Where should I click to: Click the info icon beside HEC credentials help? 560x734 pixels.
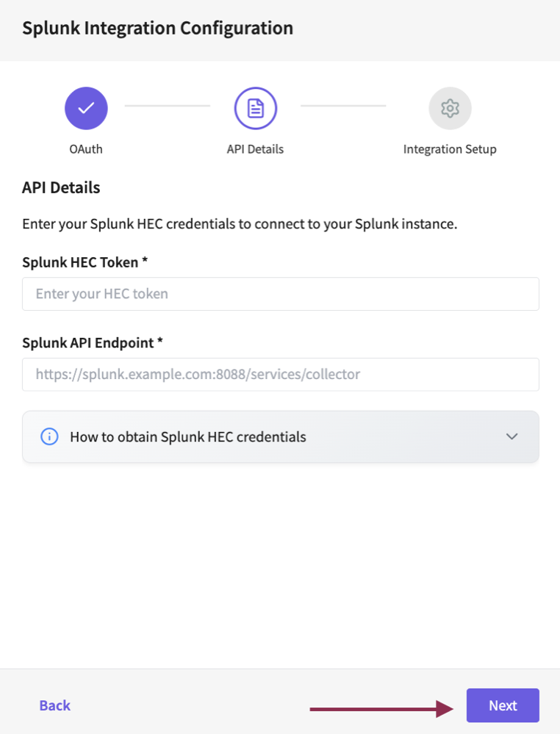pos(49,436)
